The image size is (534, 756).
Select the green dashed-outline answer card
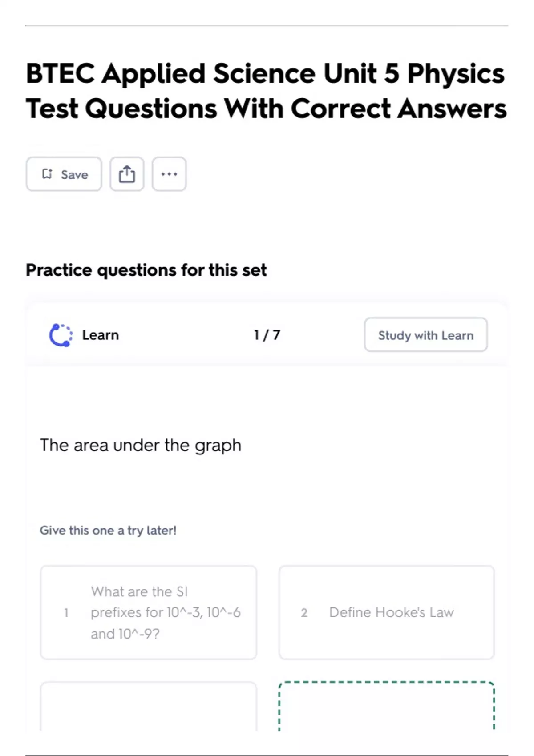[x=386, y=706]
